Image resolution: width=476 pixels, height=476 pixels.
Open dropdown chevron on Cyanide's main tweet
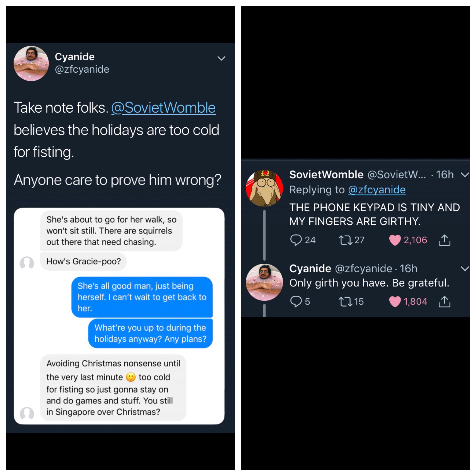pyautogui.click(x=221, y=58)
